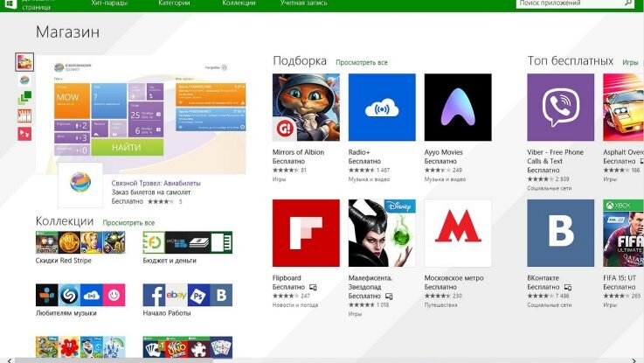Select the green squares thumbnail in the featured sidebar
The height and width of the screenshot is (363, 644).
pos(24,97)
